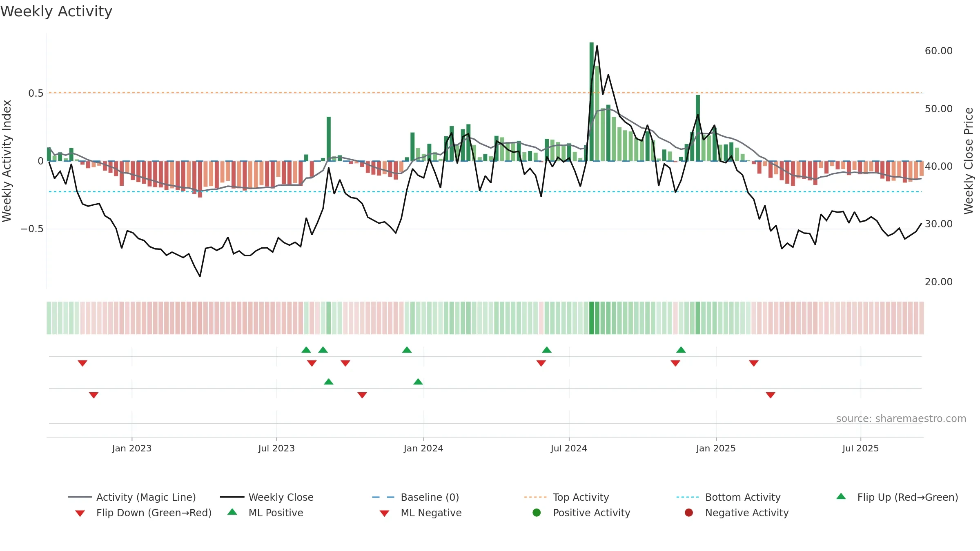Click the 50.00 price axis label

(939, 109)
